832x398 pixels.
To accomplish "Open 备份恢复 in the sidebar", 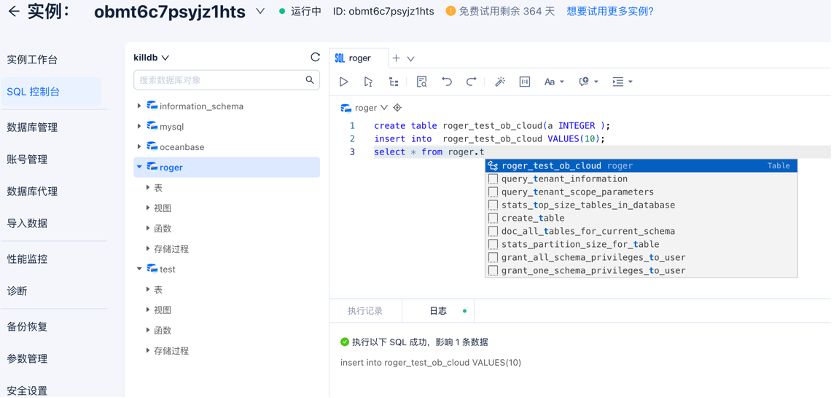I will [27, 327].
